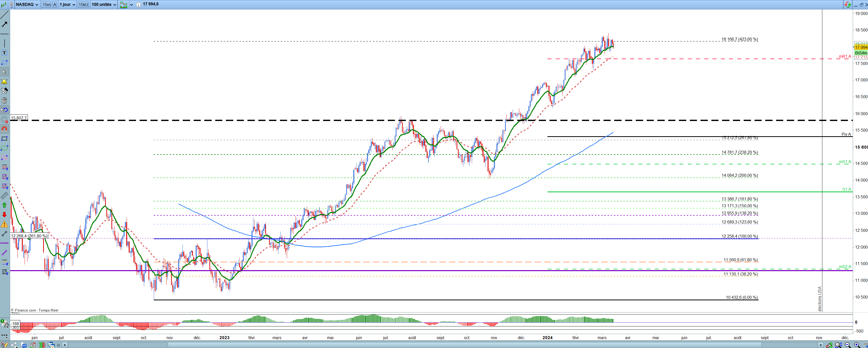Select the trash delete-objects tool
This screenshot has height=348, width=868.
(x=4, y=100)
